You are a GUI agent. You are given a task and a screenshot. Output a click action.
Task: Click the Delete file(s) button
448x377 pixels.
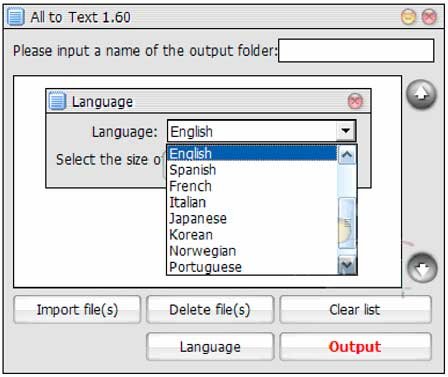pos(210,310)
